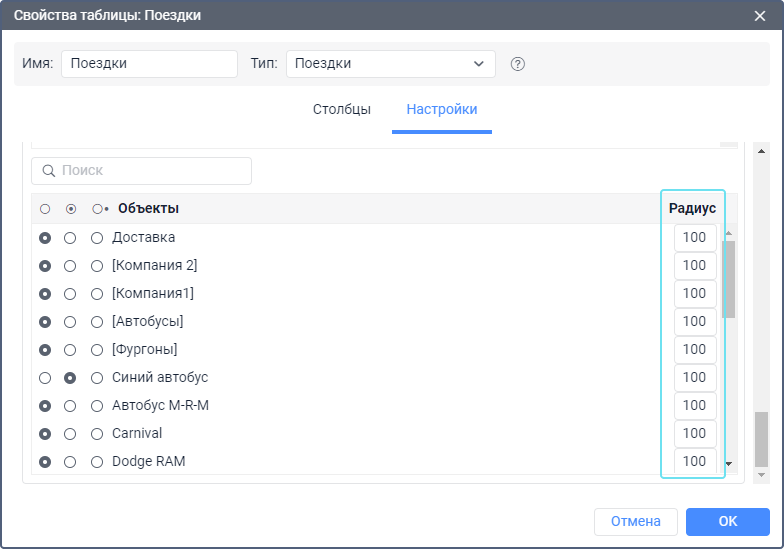Close the table properties dialog
Viewport: 784px width, 549px height.
coord(760,16)
